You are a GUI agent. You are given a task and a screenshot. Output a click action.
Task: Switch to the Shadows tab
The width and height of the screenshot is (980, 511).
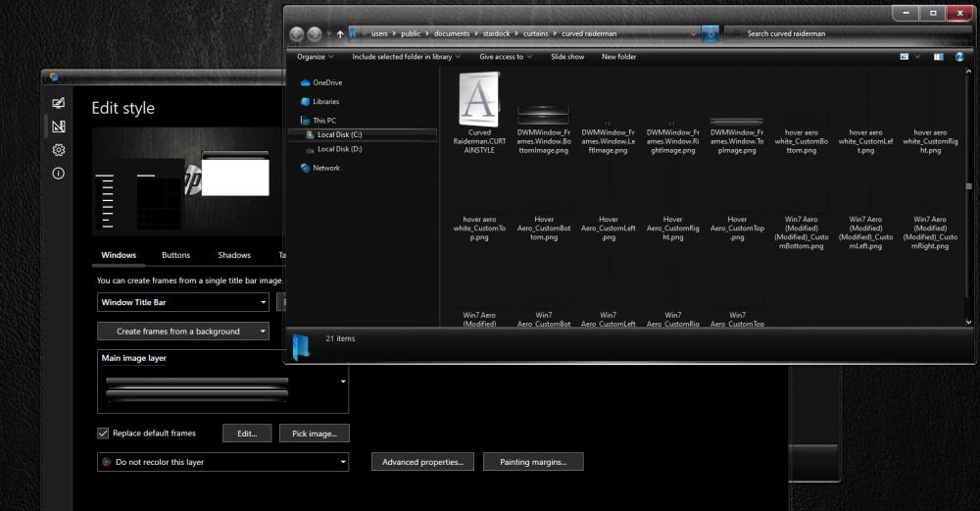[234, 255]
